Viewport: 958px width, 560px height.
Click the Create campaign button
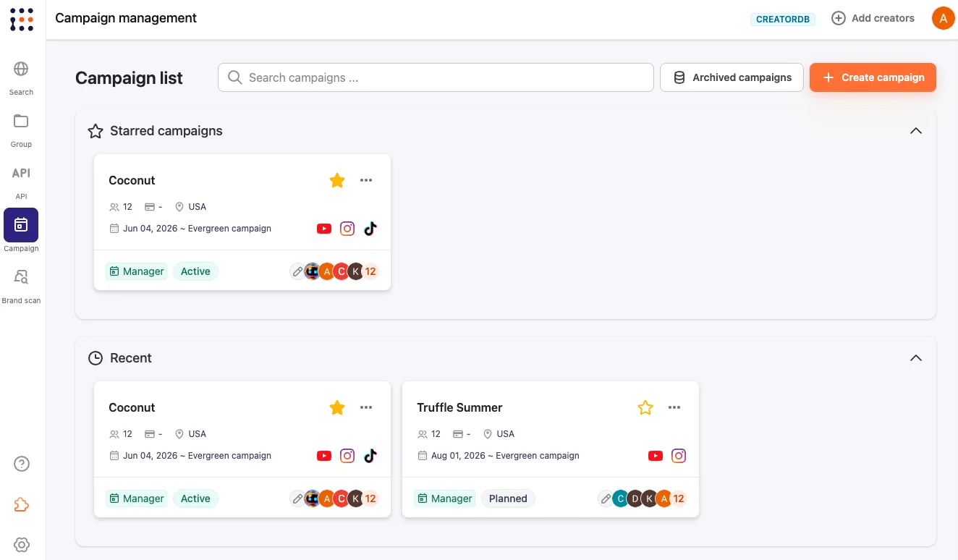[873, 77]
